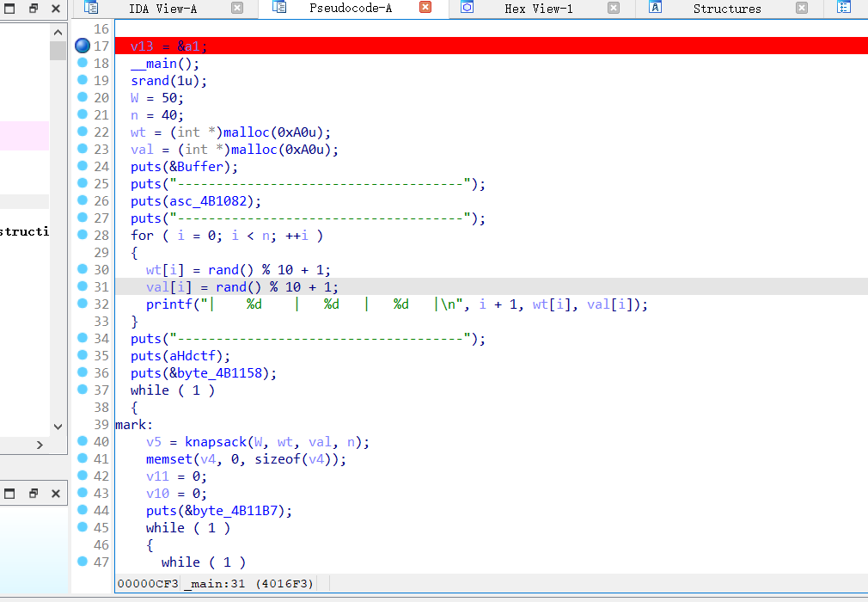868x602 pixels.
Task: Switch to the Structures tab
Action: tap(726, 9)
